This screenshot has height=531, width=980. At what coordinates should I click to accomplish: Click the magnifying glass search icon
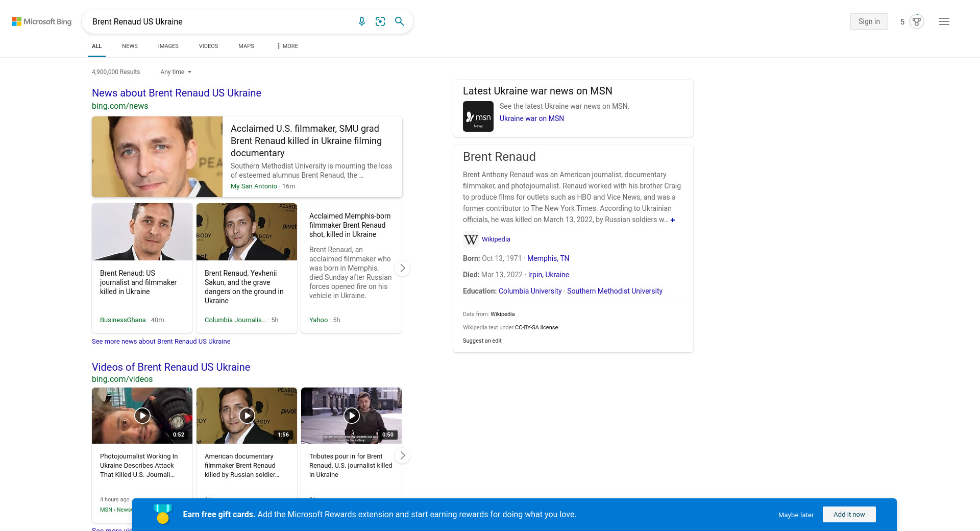tap(400, 21)
